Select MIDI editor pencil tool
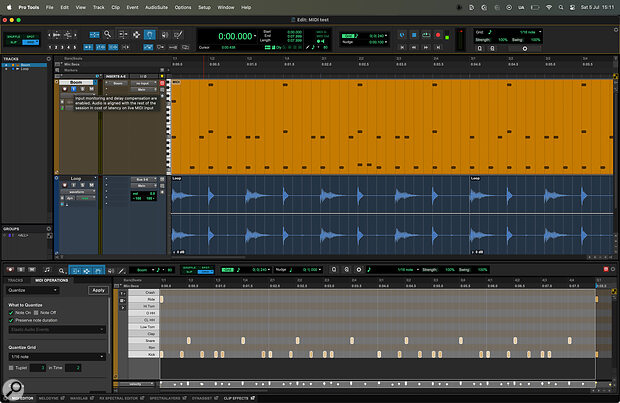This screenshot has height=403, width=620. click(x=122, y=271)
